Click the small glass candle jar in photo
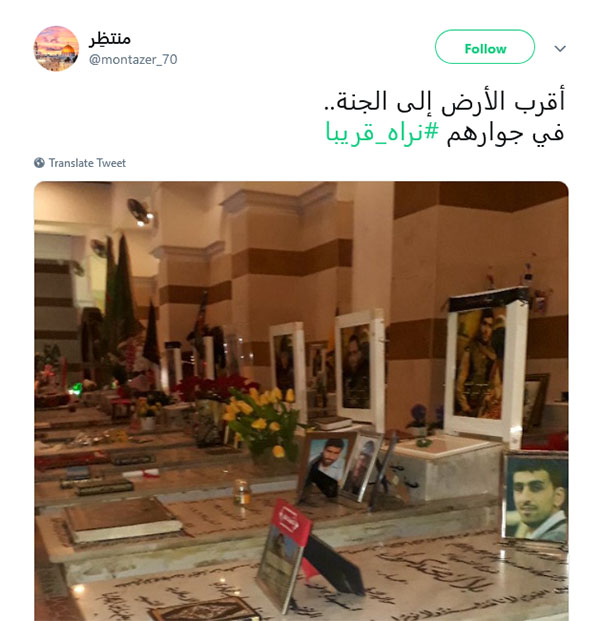 [242, 492]
